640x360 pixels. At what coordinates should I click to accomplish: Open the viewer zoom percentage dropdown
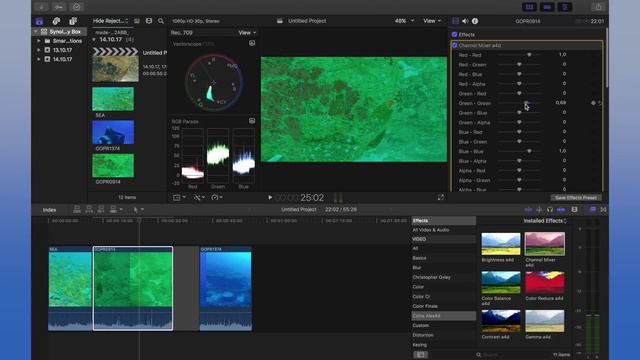[x=404, y=21]
